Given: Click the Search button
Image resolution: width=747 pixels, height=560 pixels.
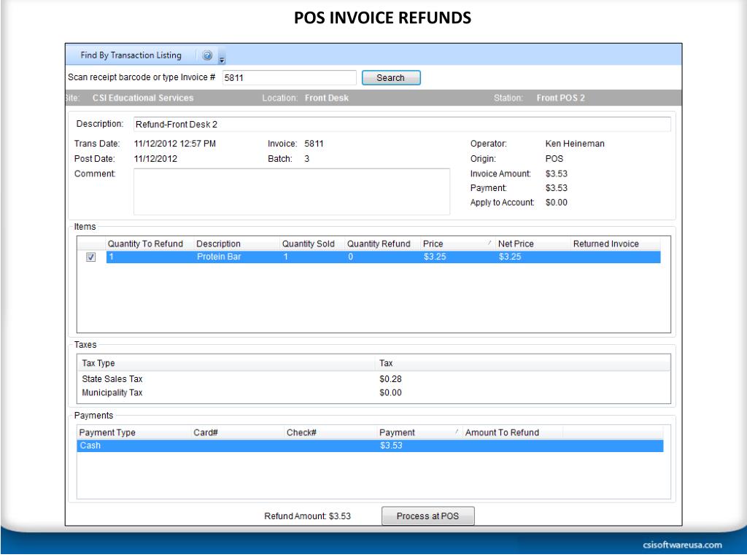Looking at the screenshot, I should 391,77.
